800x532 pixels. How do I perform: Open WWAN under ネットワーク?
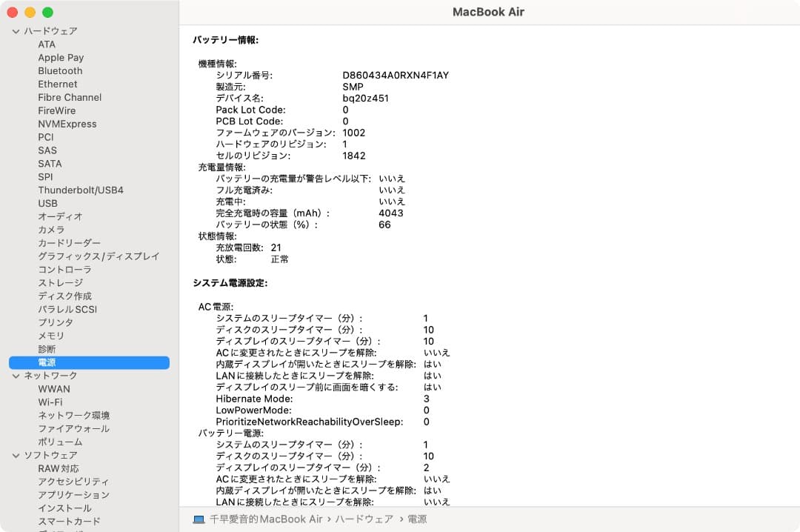[x=54, y=389]
